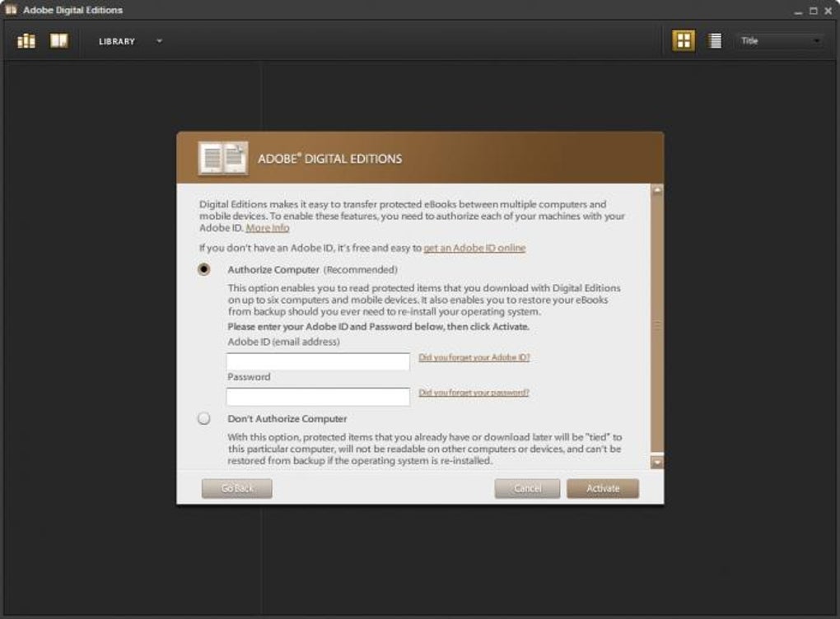Select the Authorize Computer option
Image resolution: width=840 pixels, height=619 pixels.
202,268
